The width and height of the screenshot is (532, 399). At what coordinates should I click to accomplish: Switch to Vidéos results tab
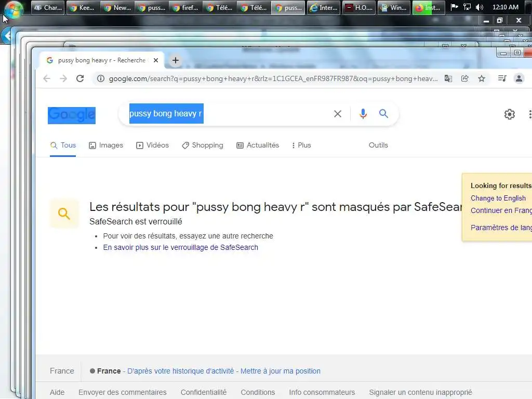[152, 145]
